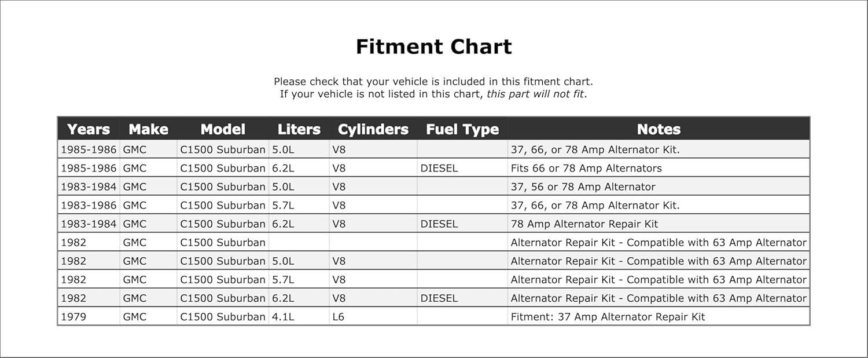Select the Make column header

pos(148,129)
